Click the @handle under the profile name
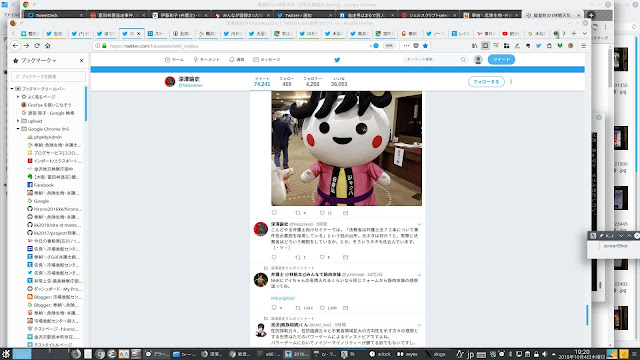 pos(190,85)
